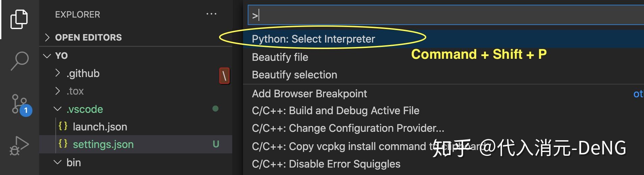Run C/C++: Copy vcpkg install command
Screen dimensions: 644x175
(444, 146)
